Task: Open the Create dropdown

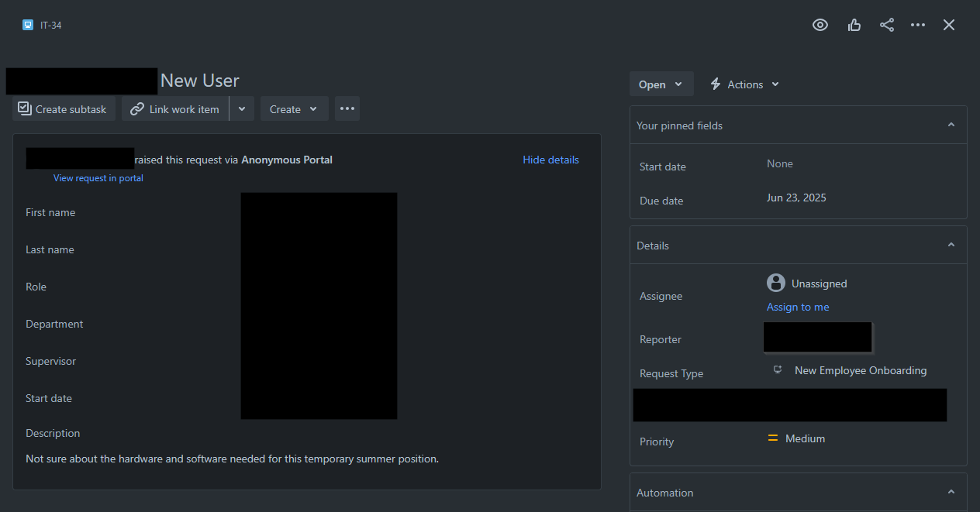Action: click(x=295, y=109)
